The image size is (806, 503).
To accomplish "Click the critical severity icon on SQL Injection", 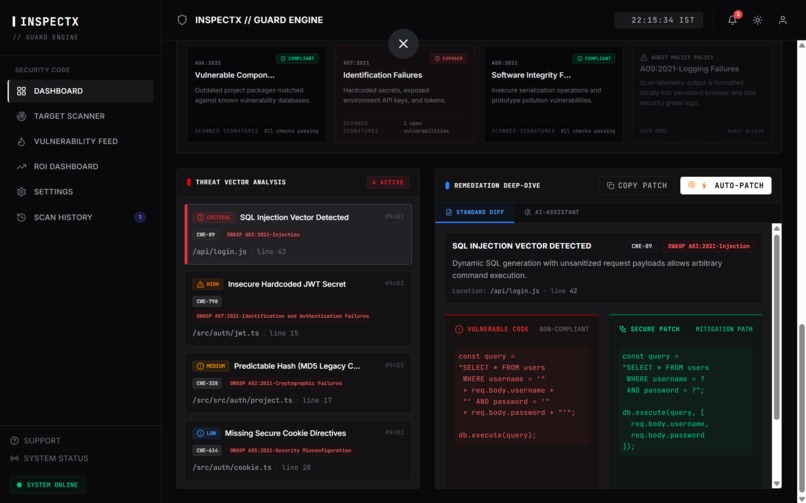I will pyautogui.click(x=200, y=217).
